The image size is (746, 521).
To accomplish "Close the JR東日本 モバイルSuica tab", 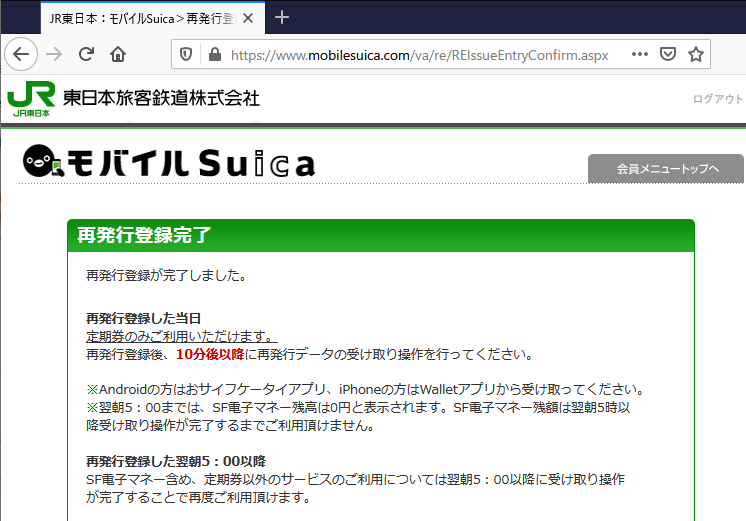I will 247,18.
